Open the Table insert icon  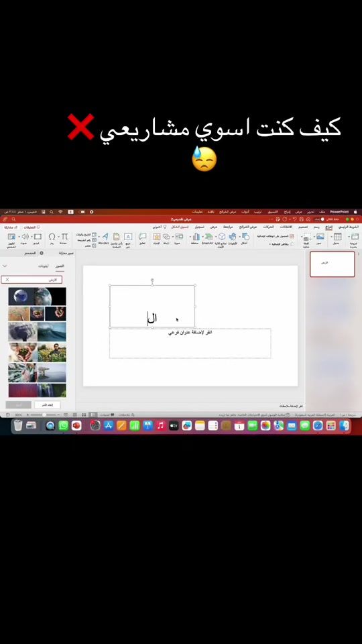tap(337, 237)
